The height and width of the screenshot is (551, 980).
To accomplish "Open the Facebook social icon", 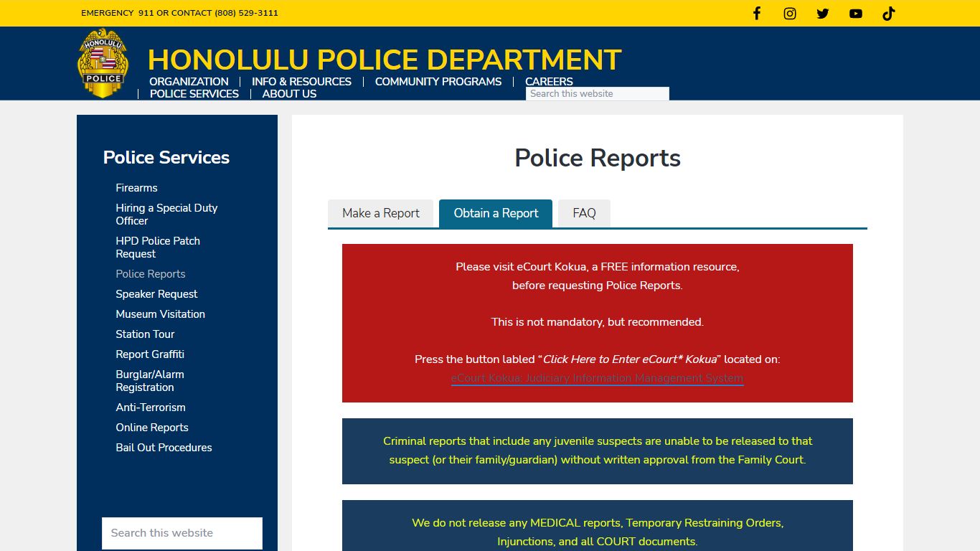I will pos(756,14).
